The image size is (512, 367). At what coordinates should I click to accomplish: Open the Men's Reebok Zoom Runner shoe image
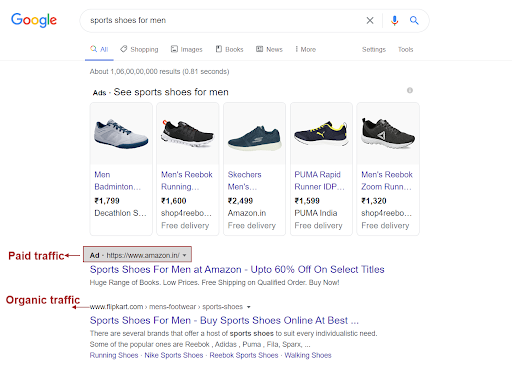tap(388, 134)
